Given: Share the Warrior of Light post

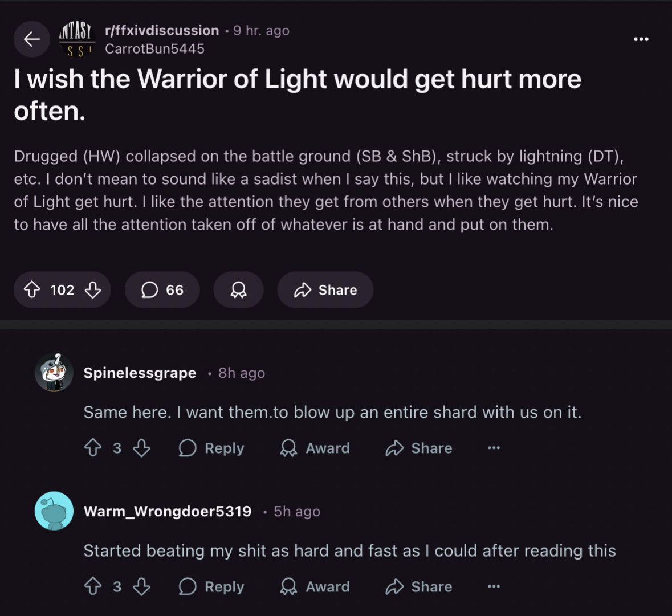Looking at the screenshot, I should 325,290.
